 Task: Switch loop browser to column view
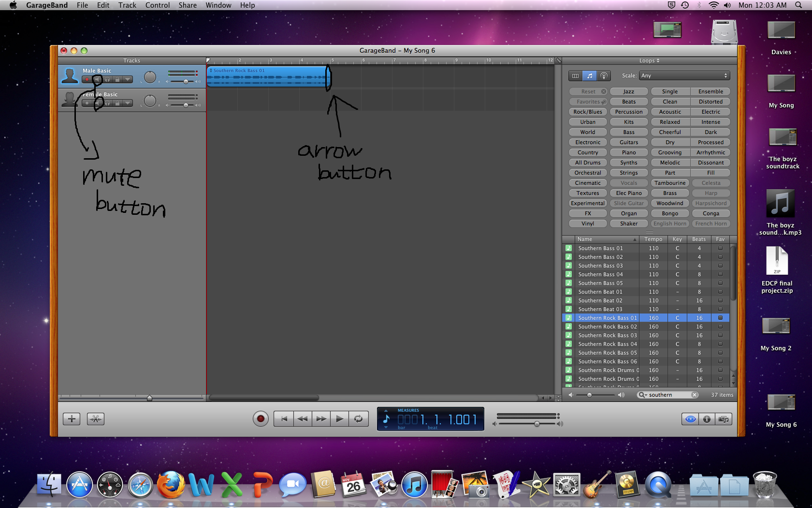(x=575, y=76)
